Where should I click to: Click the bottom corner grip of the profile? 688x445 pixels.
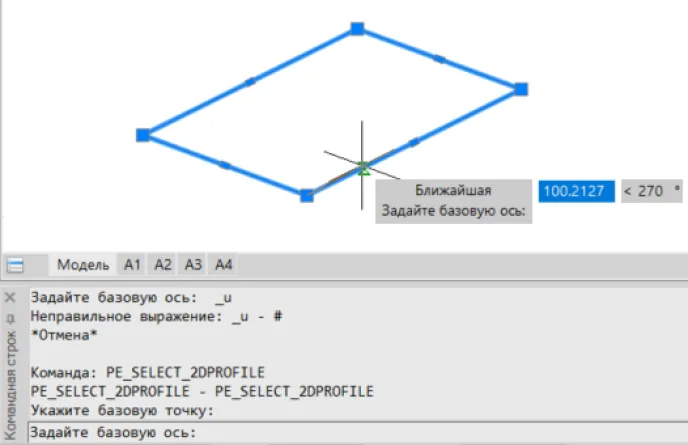[x=307, y=195]
